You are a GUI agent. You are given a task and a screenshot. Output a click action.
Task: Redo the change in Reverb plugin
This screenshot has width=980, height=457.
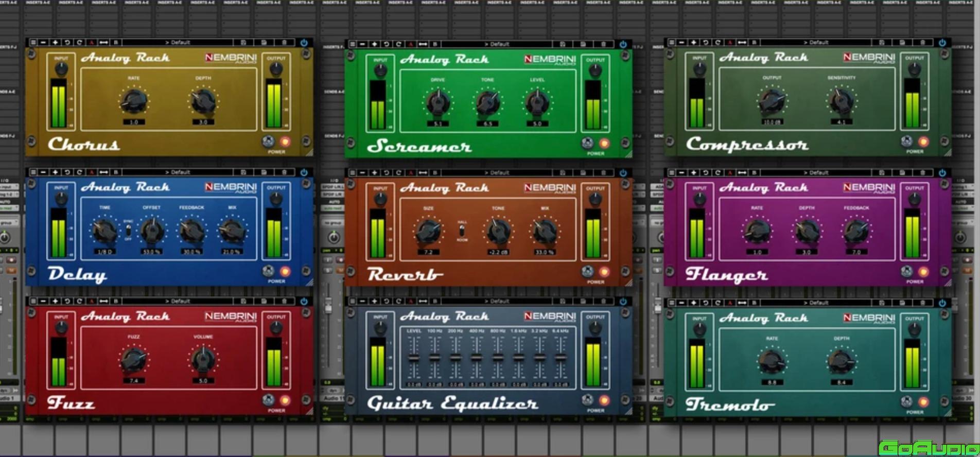(398, 172)
